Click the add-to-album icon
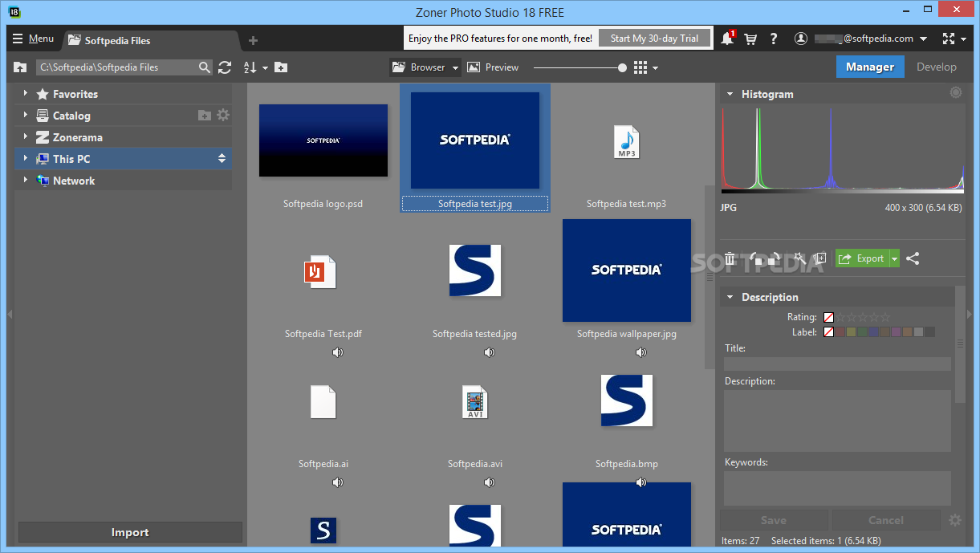The width and height of the screenshot is (980, 553). (819, 258)
